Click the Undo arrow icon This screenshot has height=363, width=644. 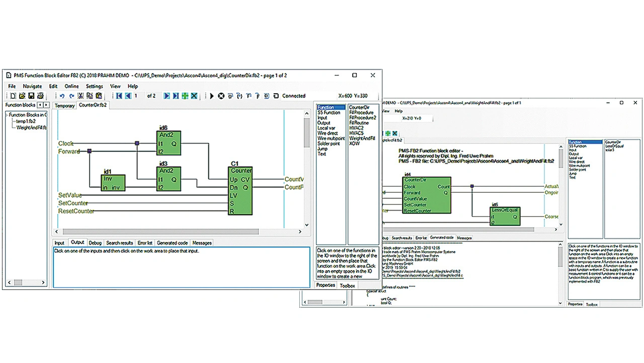[x=62, y=96]
